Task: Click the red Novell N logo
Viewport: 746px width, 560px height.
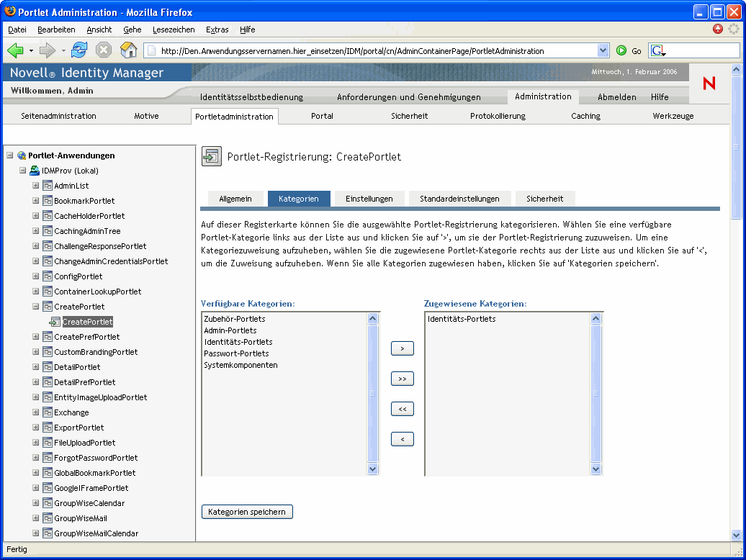Action: pyautogui.click(x=709, y=83)
